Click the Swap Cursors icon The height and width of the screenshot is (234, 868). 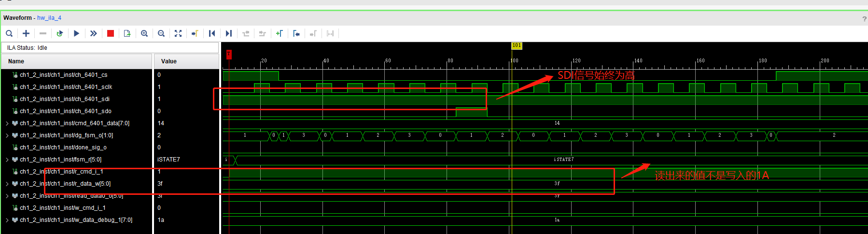330,33
